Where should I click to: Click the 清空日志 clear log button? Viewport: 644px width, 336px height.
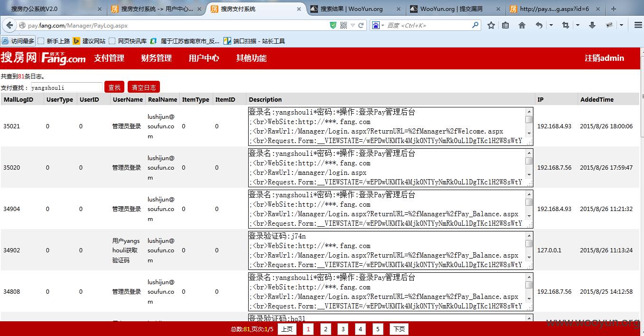coord(144,87)
